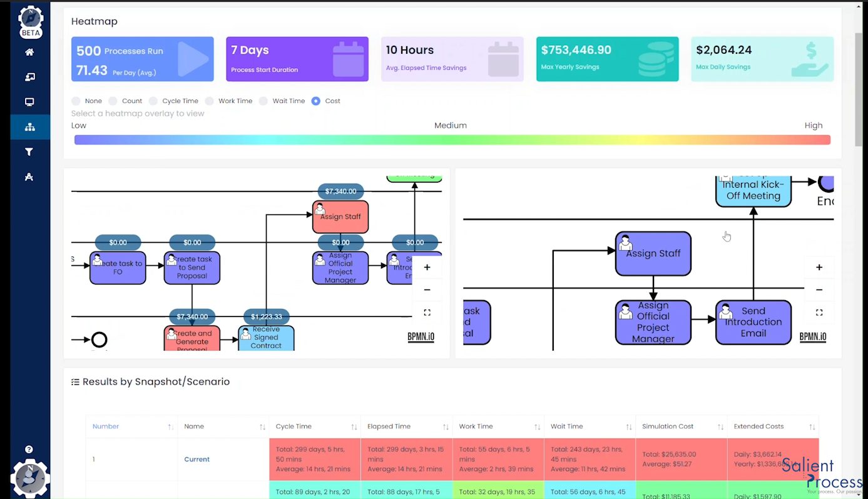
Task: Open the filter tool in the sidebar
Action: coord(29,151)
